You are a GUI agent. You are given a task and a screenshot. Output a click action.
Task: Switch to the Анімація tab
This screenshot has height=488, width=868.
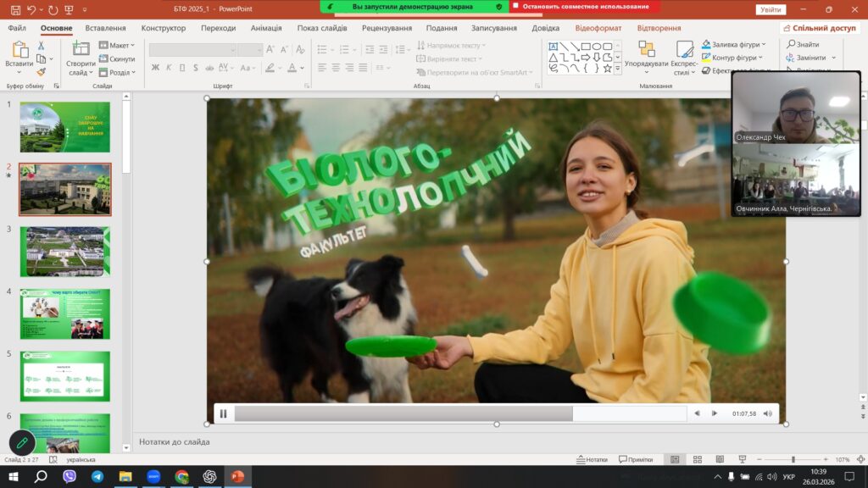click(266, 28)
